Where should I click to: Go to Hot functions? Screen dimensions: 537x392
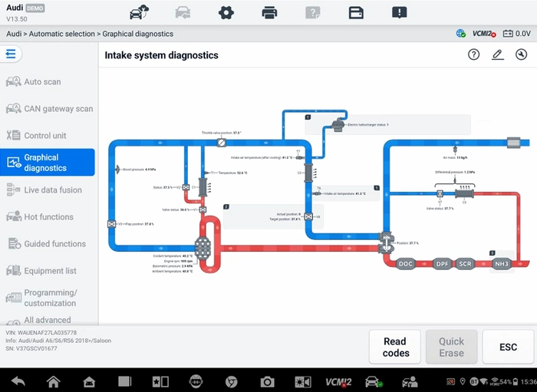pos(48,217)
